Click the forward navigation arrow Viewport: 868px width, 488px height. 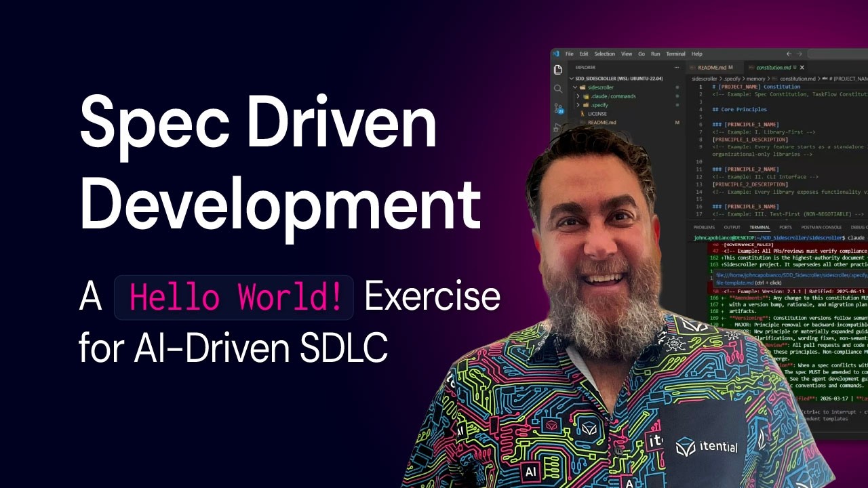800,54
